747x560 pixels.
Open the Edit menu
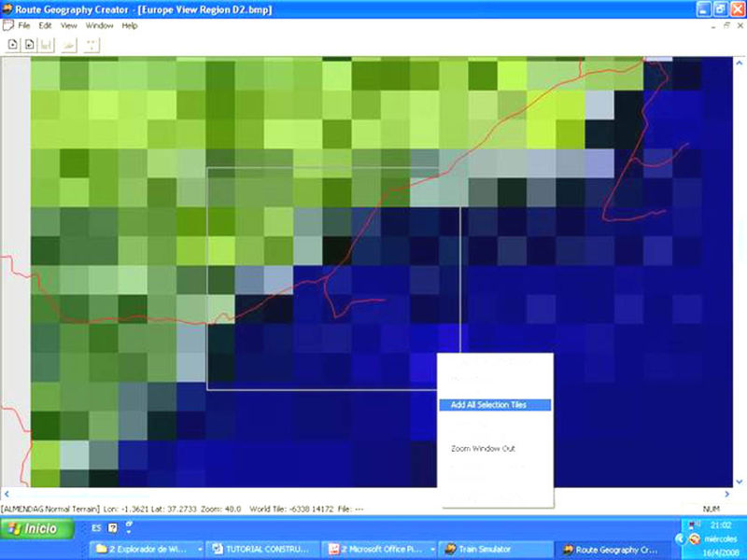(45, 25)
